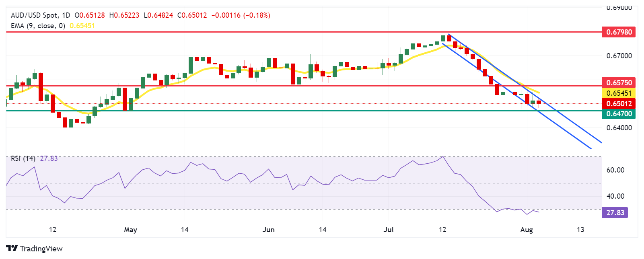
Task: Select the green 0.64700 support price tag
Action: point(619,114)
